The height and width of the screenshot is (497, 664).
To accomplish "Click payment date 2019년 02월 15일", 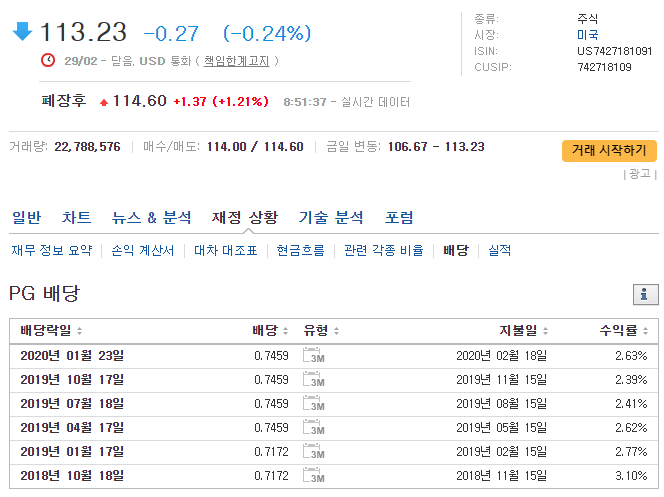I will [x=501, y=452].
